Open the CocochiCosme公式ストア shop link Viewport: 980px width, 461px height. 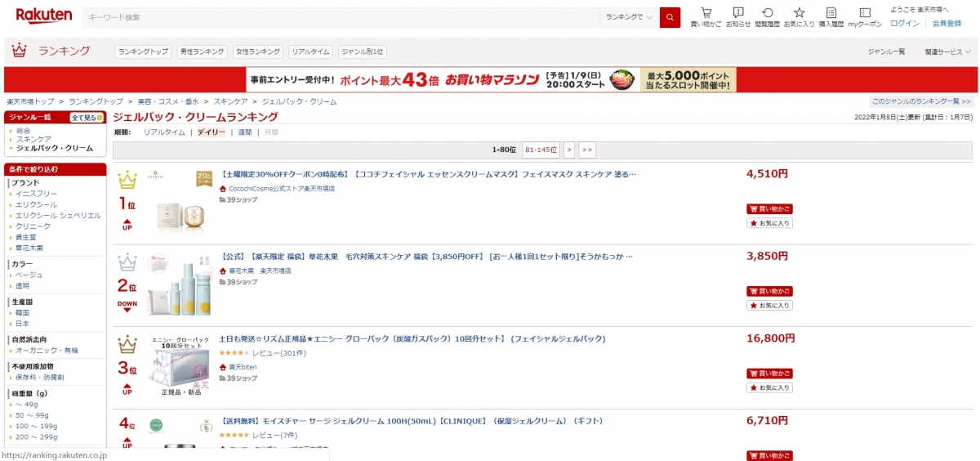pos(282,188)
